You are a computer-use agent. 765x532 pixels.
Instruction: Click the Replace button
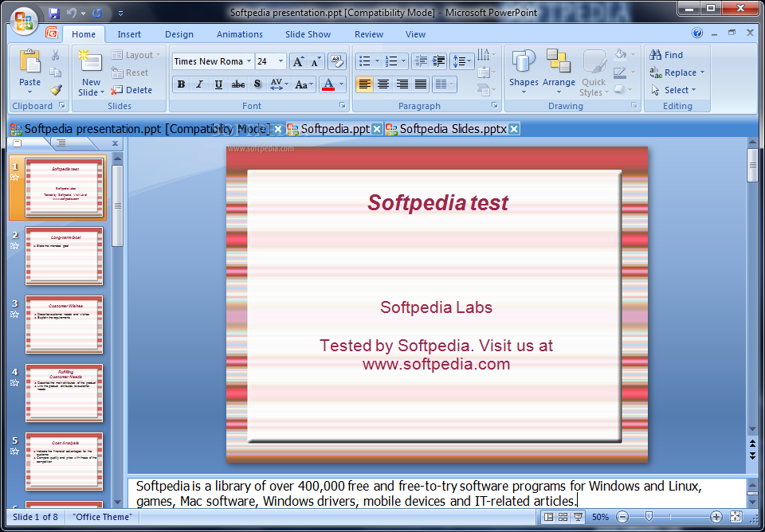[x=677, y=72]
